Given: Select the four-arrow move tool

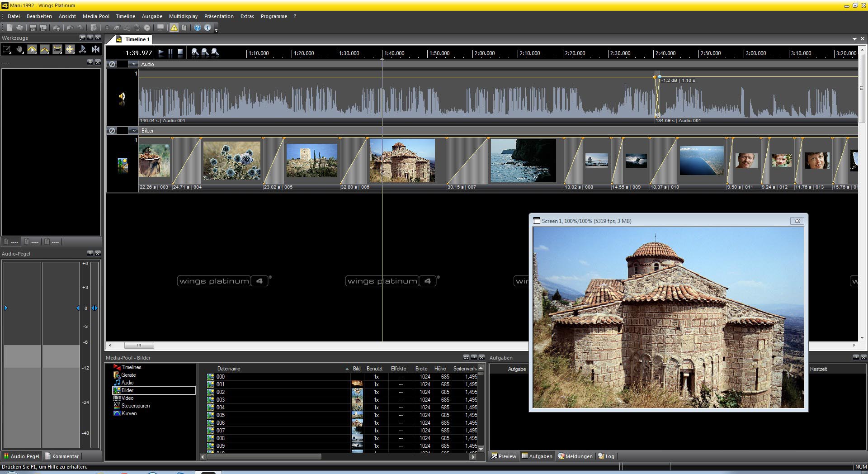Looking at the screenshot, I should 70,49.
